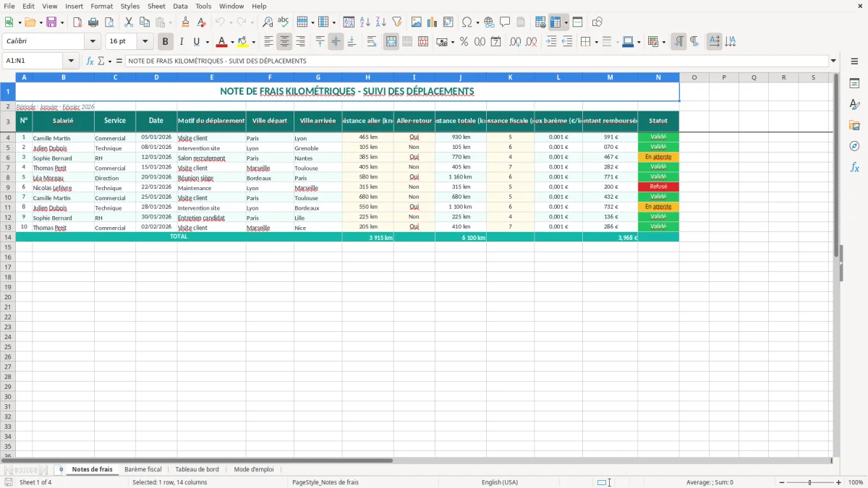
Task: Open Font Color dropdown arrow
Action: coord(232,42)
